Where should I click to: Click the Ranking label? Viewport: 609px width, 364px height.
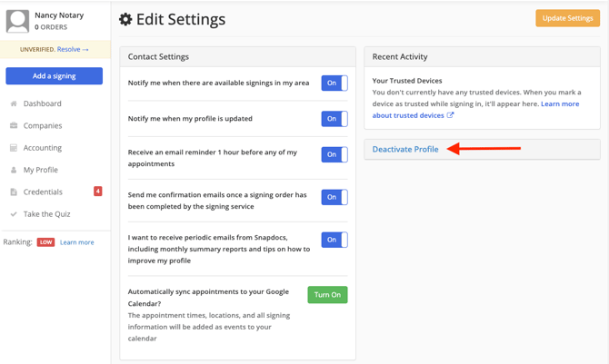18,242
